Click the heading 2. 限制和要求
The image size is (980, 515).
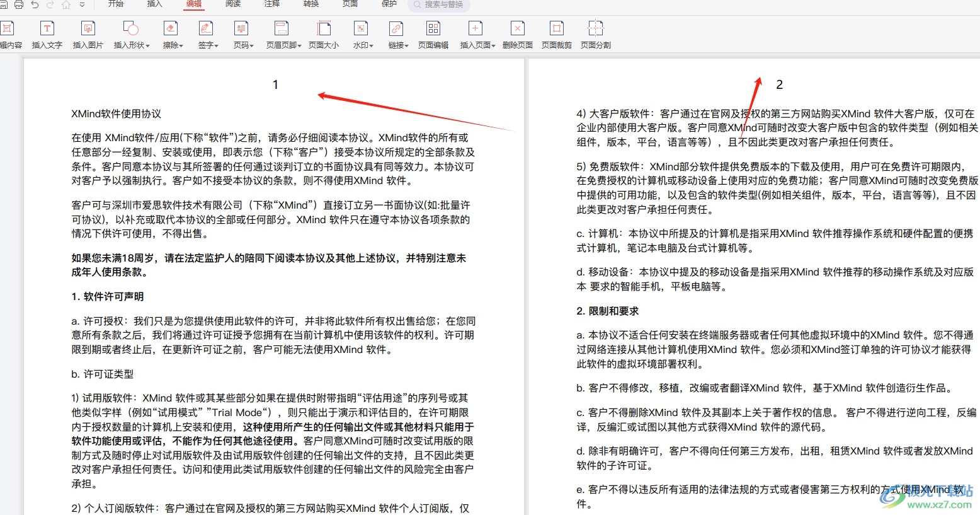[607, 311]
